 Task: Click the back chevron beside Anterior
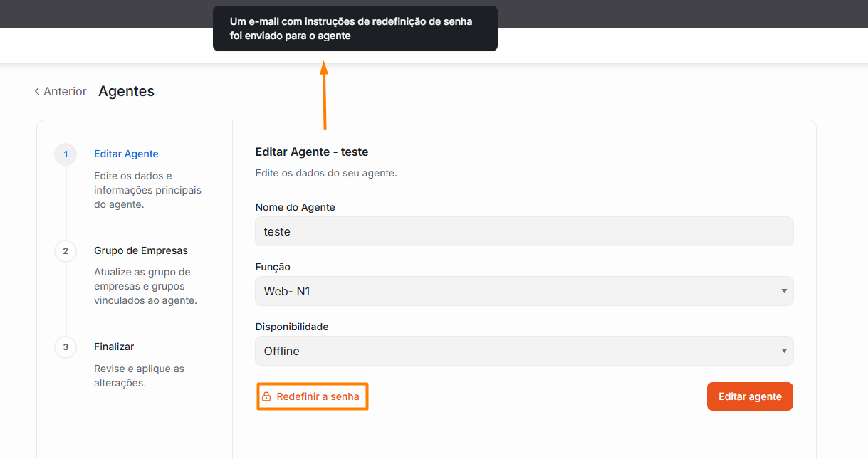pyautogui.click(x=37, y=91)
